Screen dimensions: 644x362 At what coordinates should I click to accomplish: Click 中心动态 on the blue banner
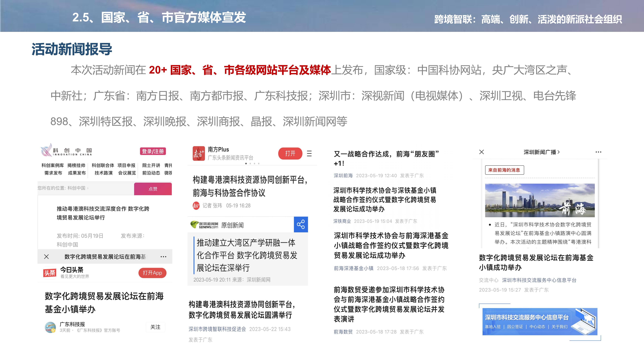[x=537, y=327]
